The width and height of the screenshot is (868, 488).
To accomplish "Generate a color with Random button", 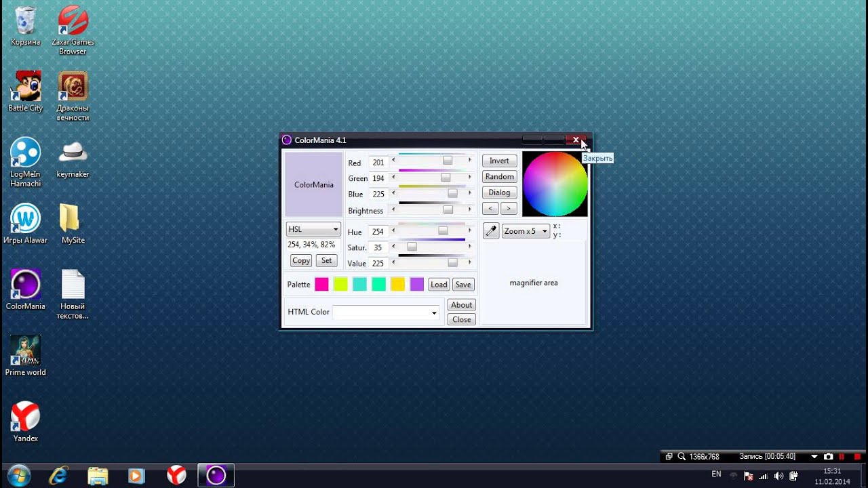I will click(499, 176).
